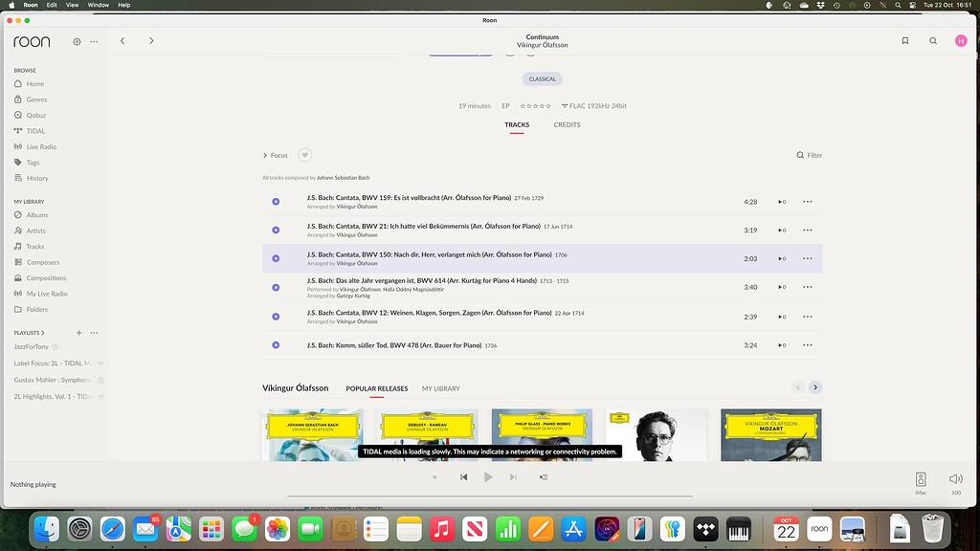Collapse the Focus panel
Screen dimensions: 980x551
[265, 154]
